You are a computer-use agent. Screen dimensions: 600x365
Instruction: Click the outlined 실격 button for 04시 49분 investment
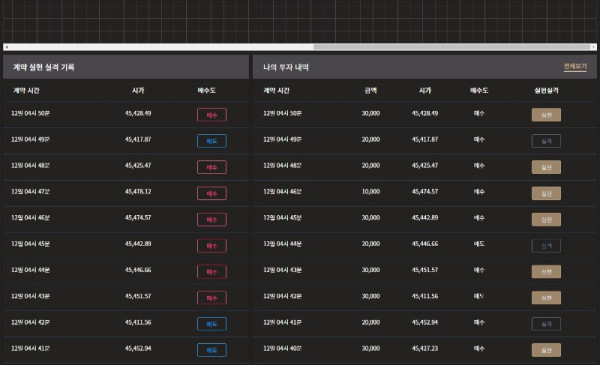tap(546, 141)
